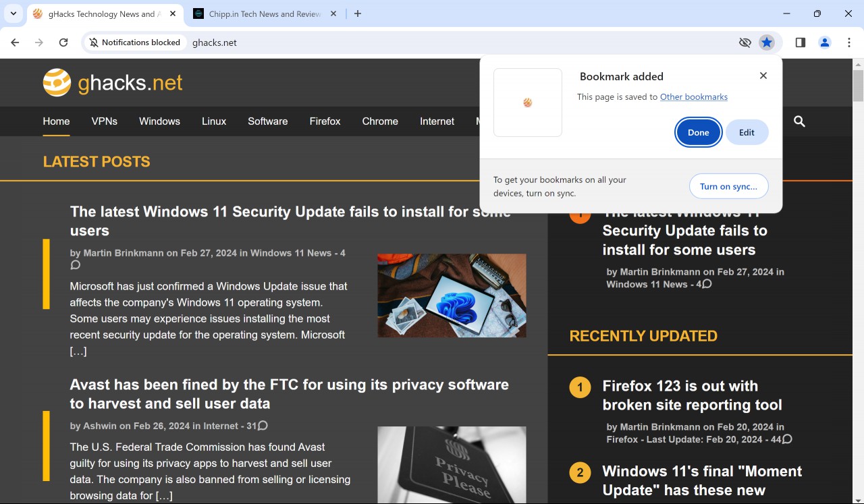Click the yellow number 2 badge

[580, 472]
